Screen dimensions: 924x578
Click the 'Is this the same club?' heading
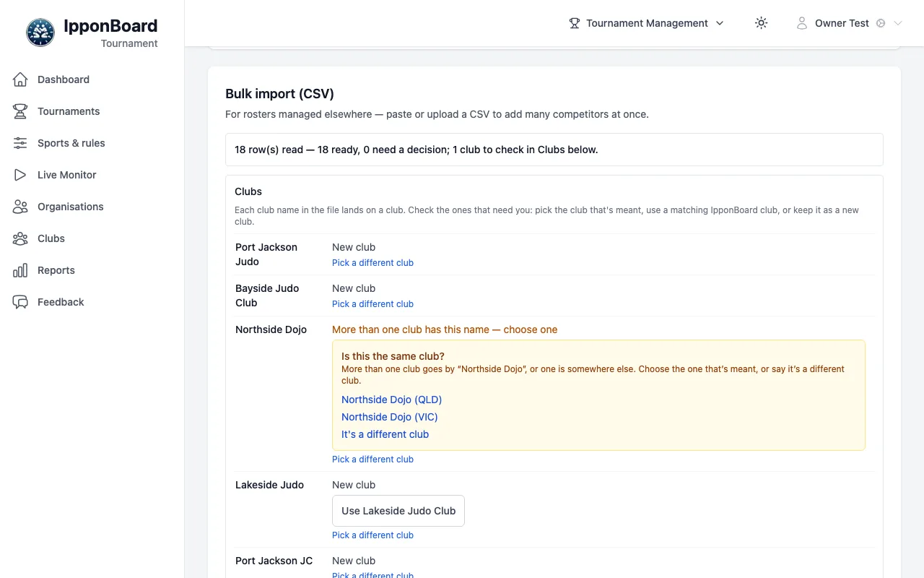click(393, 356)
